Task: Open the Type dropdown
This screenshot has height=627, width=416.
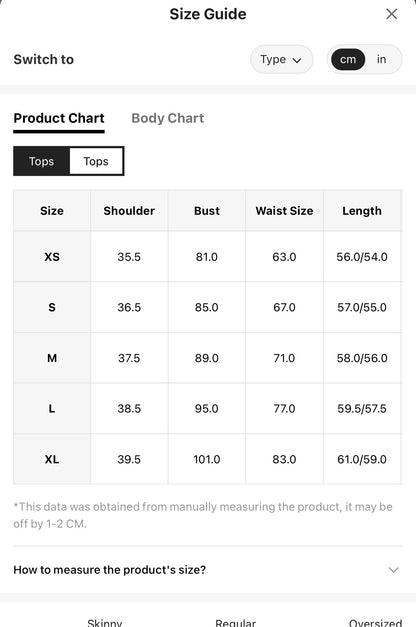Action: click(281, 60)
